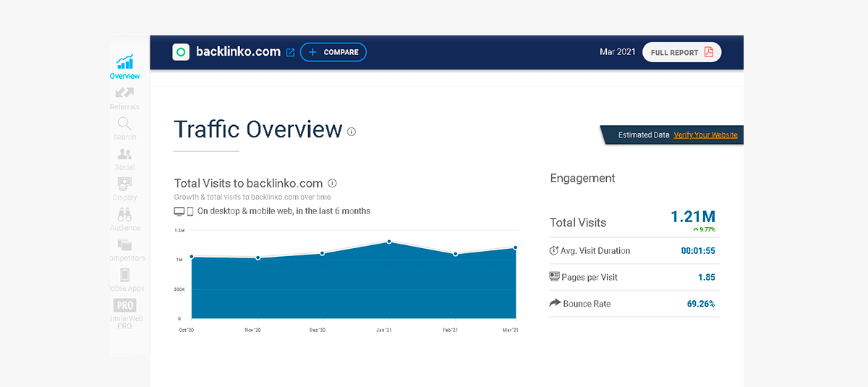Click the backlinko.com site favicon
868x387 pixels.
tap(181, 52)
